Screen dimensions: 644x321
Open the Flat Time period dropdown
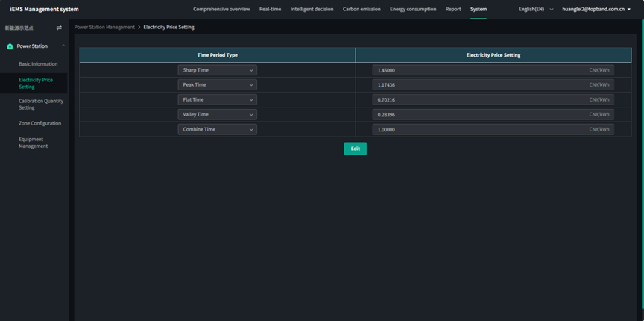click(218, 99)
